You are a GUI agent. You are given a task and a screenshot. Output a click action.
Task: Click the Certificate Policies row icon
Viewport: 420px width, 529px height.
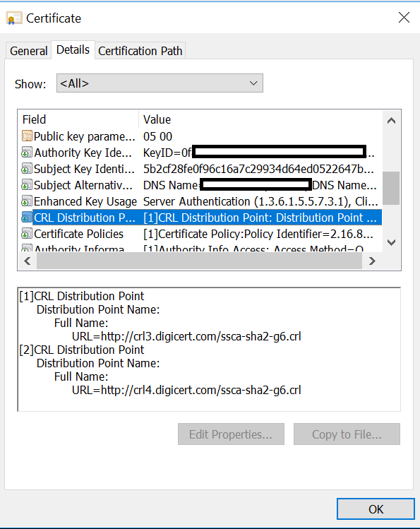click(27, 233)
